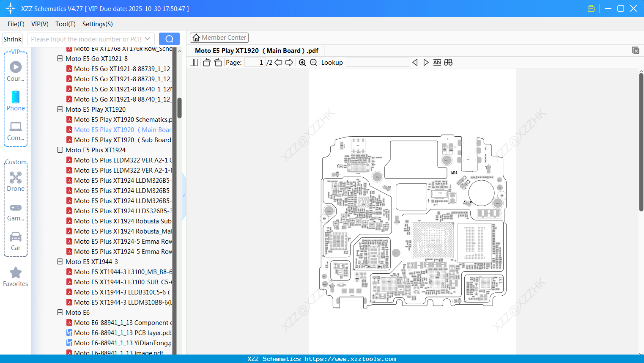Viewport: 644px width, 363px height.
Task: Open the Drone category
Action: tap(16, 181)
